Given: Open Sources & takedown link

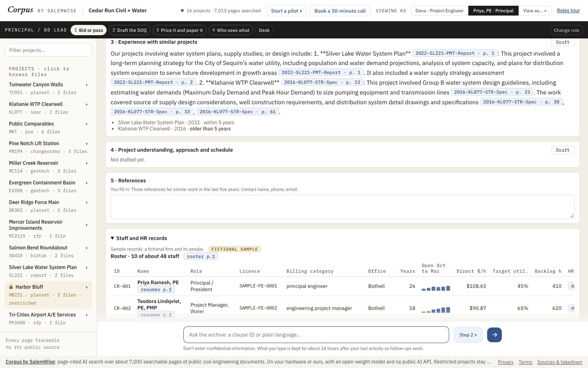Looking at the screenshot, I should (559, 362).
